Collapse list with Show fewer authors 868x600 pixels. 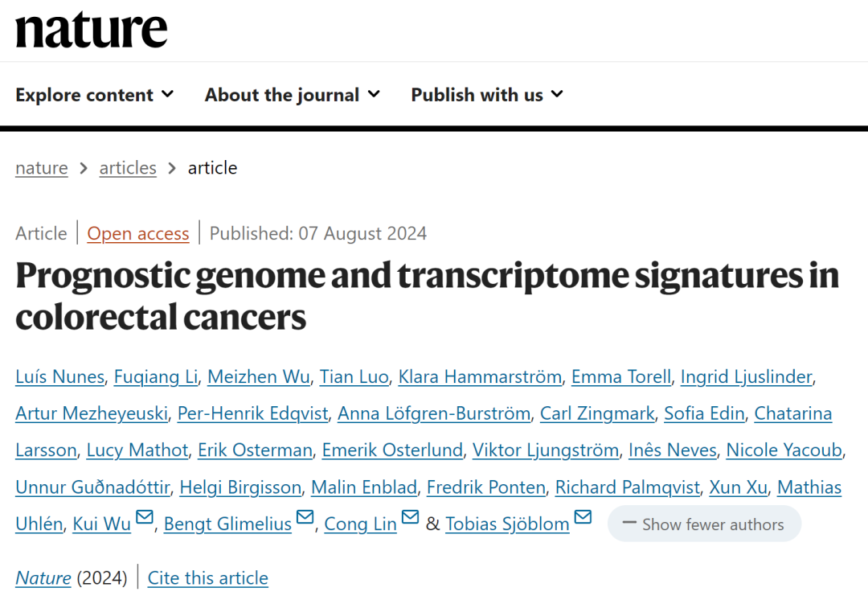[x=704, y=524]
